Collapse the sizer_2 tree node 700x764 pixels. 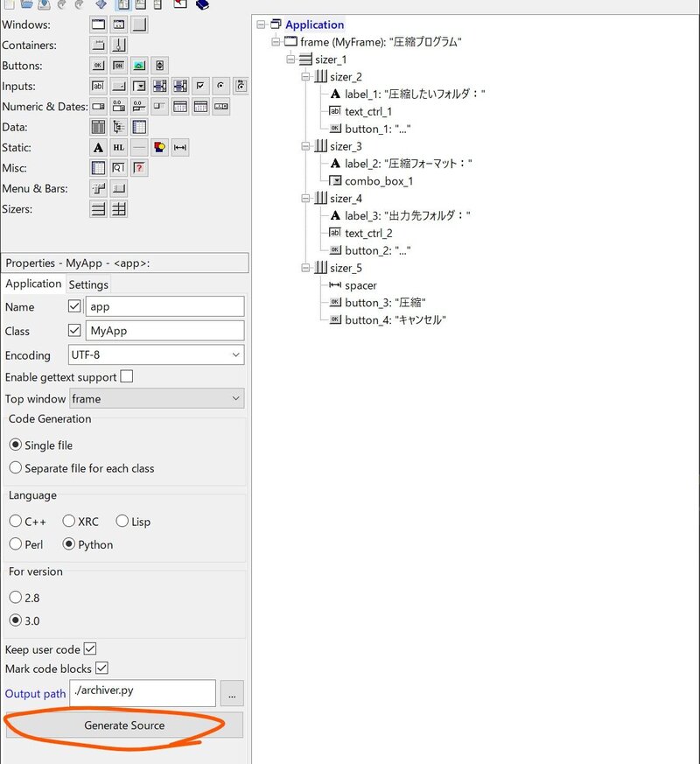(306, 77)
